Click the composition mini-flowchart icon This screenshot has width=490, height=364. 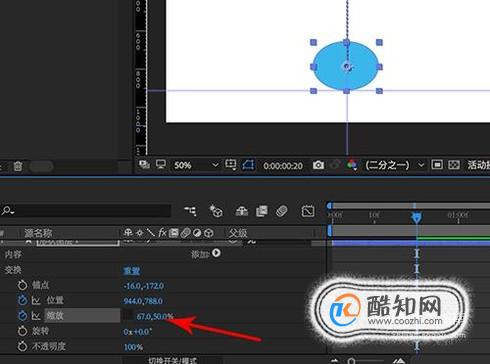coord(190,211)
